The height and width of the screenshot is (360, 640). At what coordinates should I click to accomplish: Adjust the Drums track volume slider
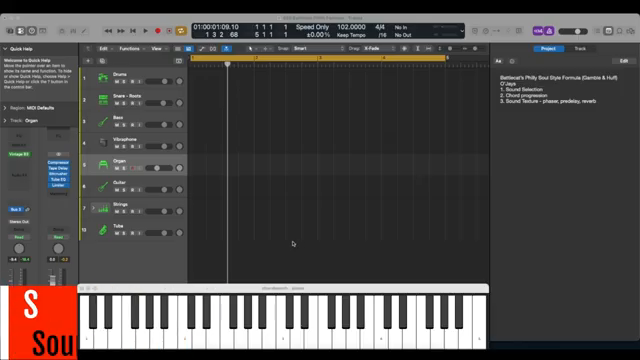(159, 82)
